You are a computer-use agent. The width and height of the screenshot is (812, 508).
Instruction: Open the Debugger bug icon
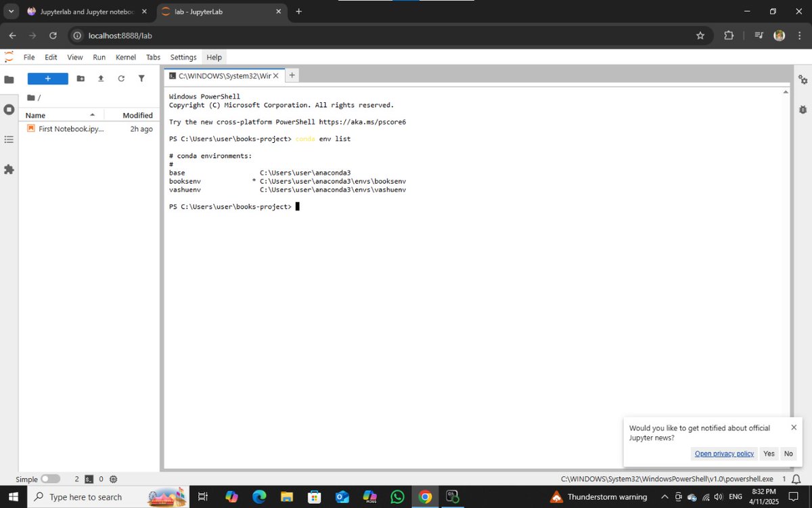coord(803,109)
